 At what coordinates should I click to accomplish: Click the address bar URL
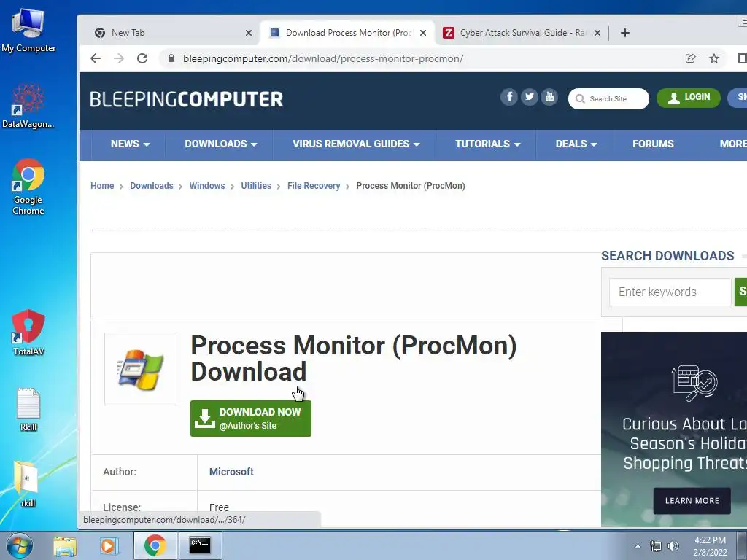323,58
